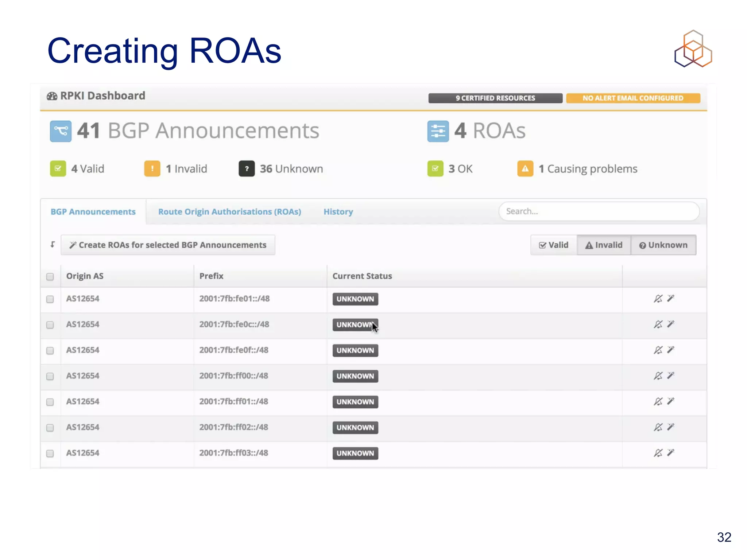Check the row for 2001:7fb:ff00::/48
Image resolution: width=747 pixels, height=560 pixels.
click(50, 376)
